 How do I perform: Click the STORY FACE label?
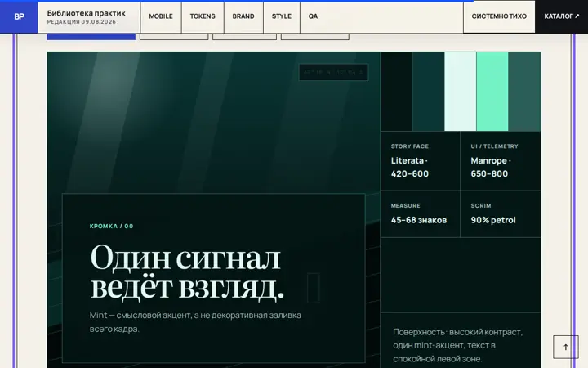(409, 146)
